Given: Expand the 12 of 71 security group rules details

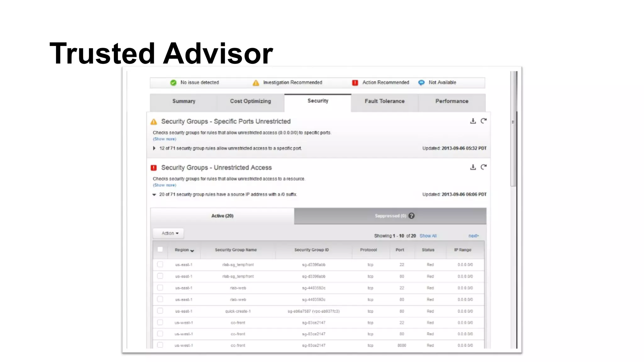Looking at the screenshot, I should [154, 148].
